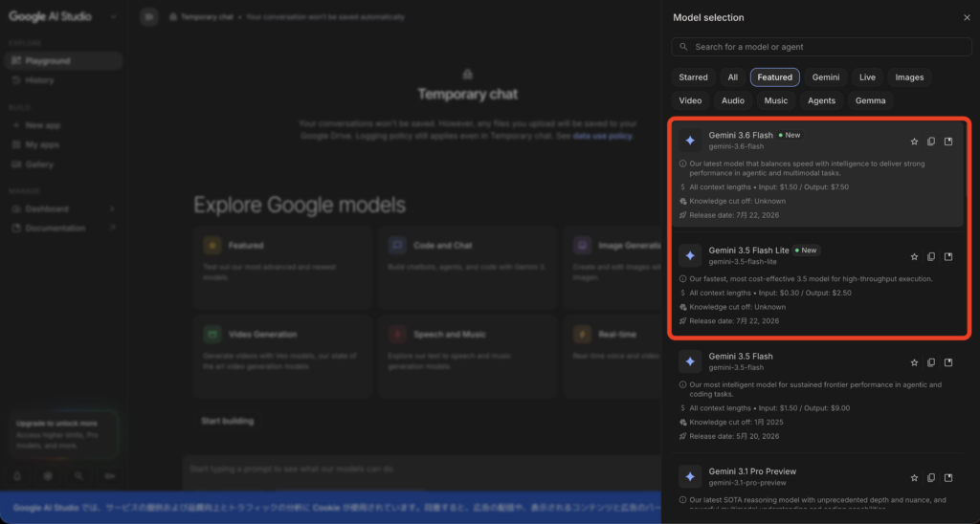Screen dimensions: 980x524
Task: Click the Playground icon in the sidebar
Action: [16, 60]
